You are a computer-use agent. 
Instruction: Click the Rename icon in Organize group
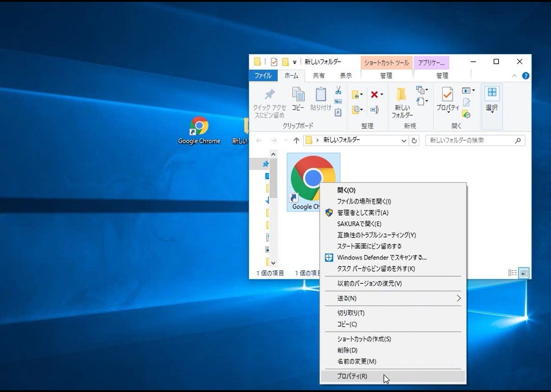(x=374, y=110)
